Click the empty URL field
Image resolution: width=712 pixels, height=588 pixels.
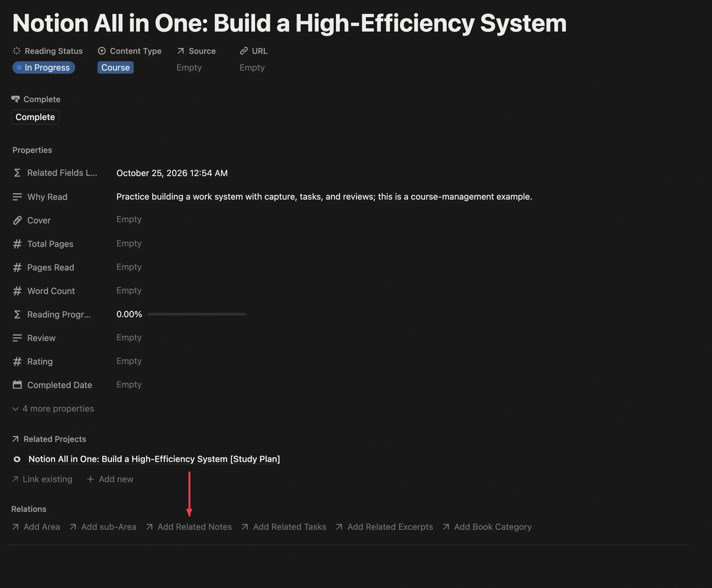(x=252, y=67)
